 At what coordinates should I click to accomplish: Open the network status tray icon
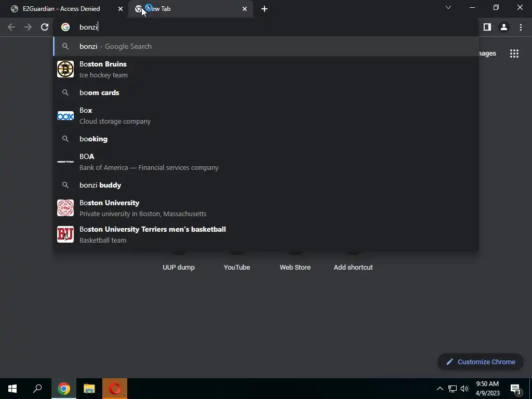[453, 389]
